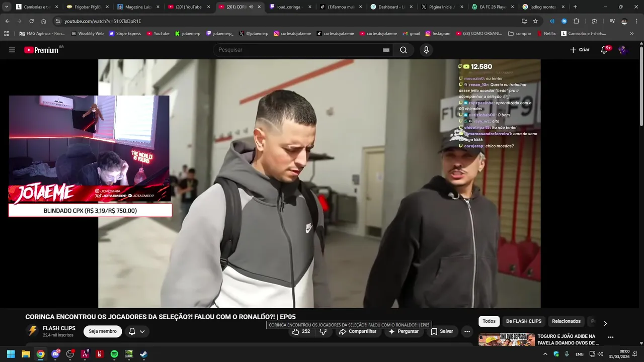Viewport: 644px width, 362px height.
Task: Open the Chrome extensions puzzle menu
Action: coord(577,21)
